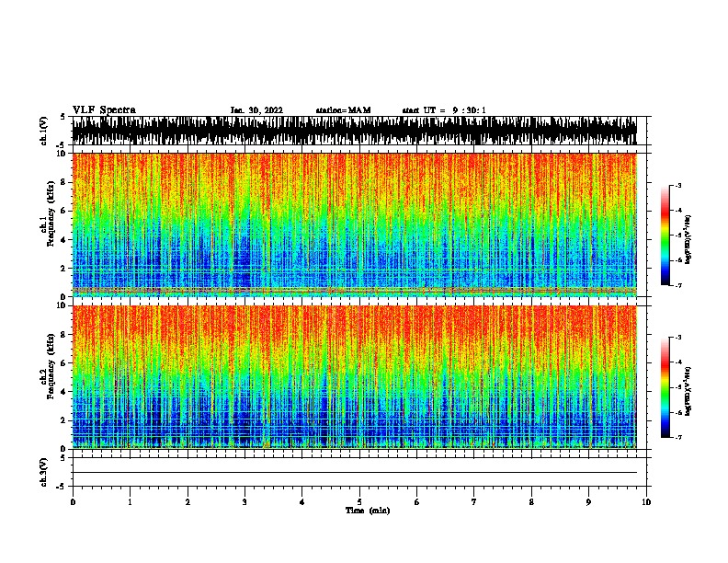Click the time axis tick label '5'
The height and width of the screenshot is (563, 728).
coord(359,502)
